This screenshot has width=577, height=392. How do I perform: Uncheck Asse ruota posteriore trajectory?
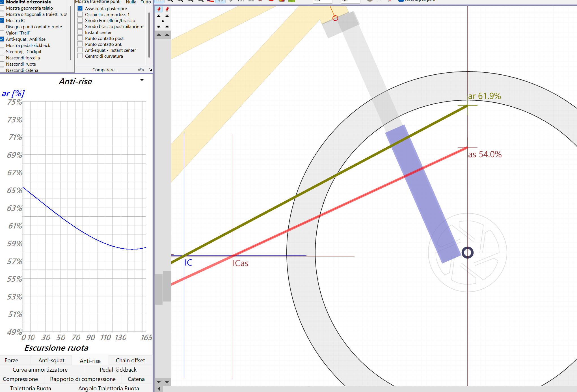click(80, 8)
